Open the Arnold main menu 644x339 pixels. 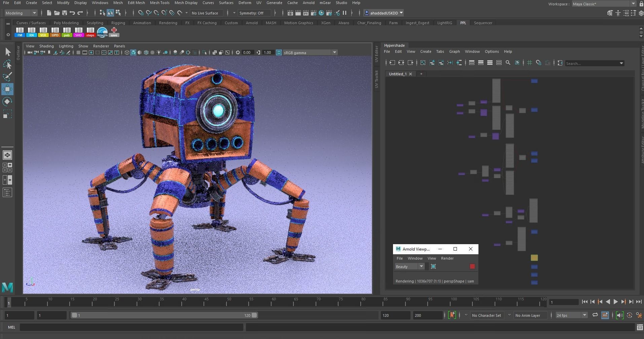[x=309, y=3]
